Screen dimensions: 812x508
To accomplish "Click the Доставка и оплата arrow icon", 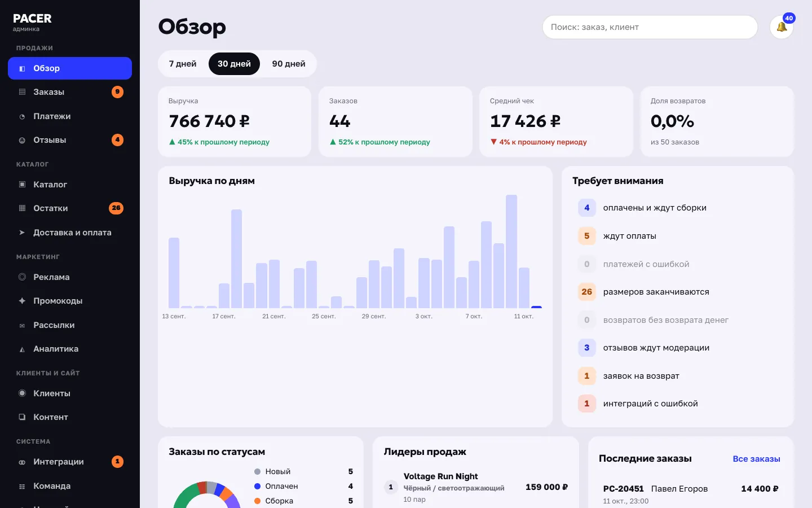I will (x=22, y=233).
